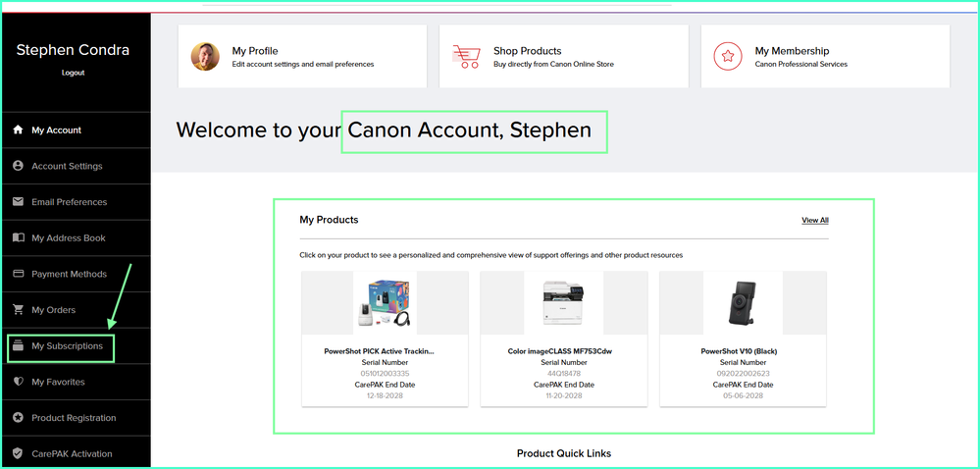The width and height of the screenshot is (980, 469).
Task: Click the profile avatar photo
Action: (x=205, y=57)
